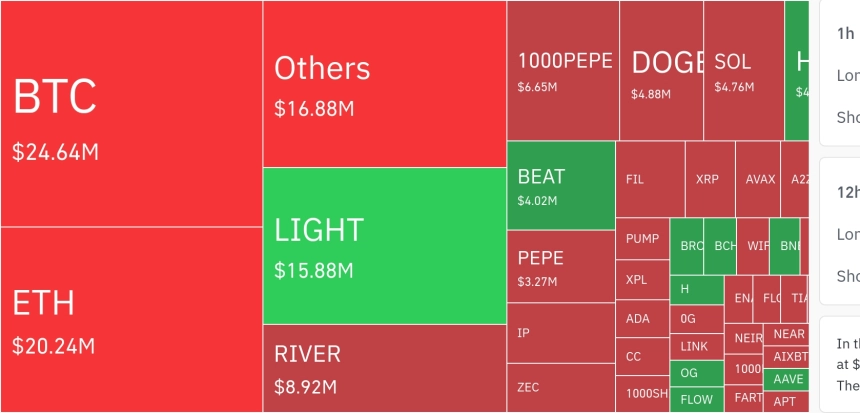This screenshot has width=860, height=413.
Task: Click the IP liquidation tile
Action: click(561, 332)
